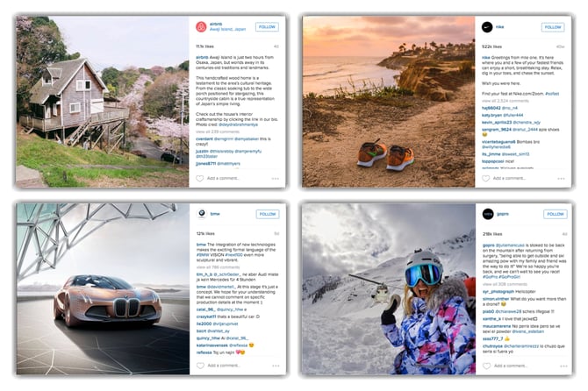Screen dimensions: 588x391
Task: Follow the bmw account
Action: click(x=268, y=214)
